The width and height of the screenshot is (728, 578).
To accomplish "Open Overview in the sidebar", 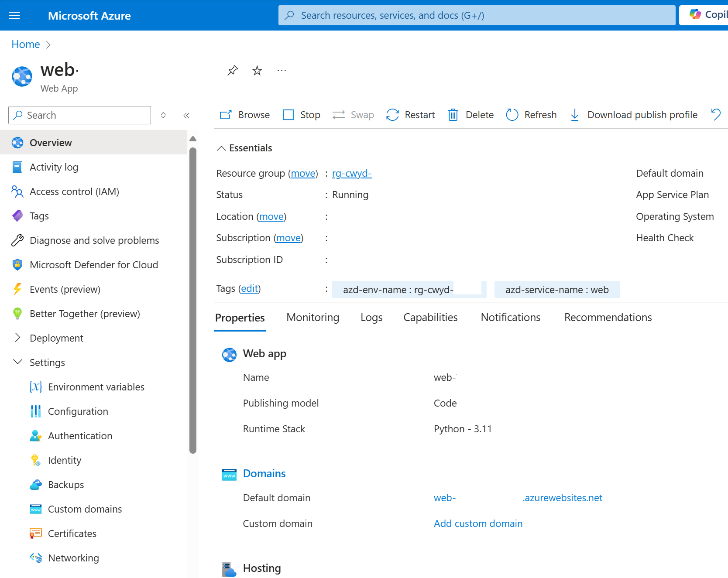I will point(93,143).
